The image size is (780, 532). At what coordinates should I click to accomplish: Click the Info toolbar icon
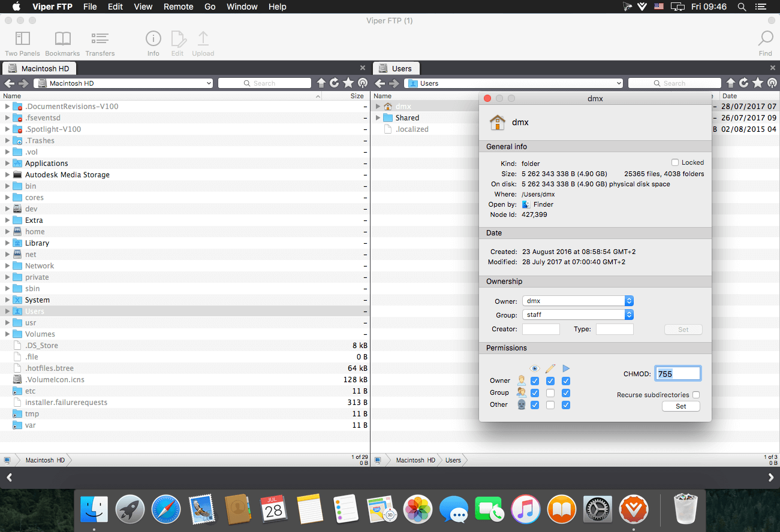click(x=153, y=40)
